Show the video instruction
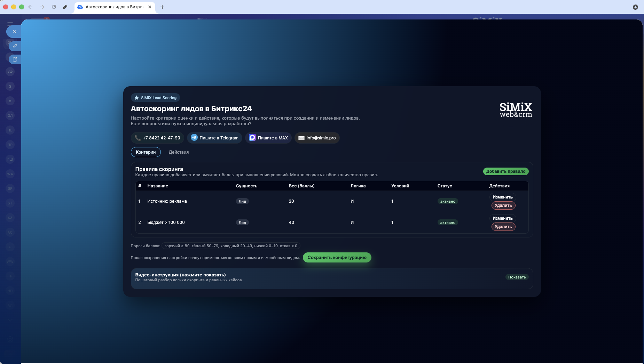Image resolution: width=644 pixels, height=364 pixels. (x=517, y=277)
